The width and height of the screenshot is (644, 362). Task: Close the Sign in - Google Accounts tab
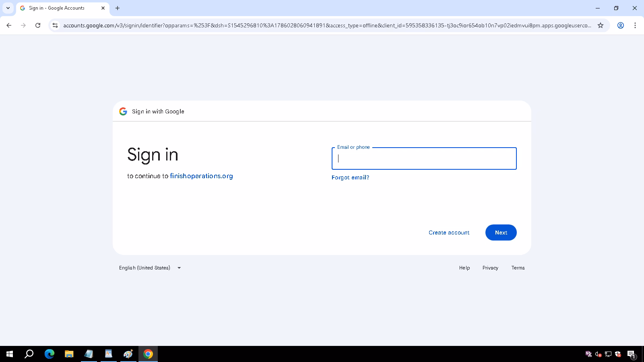103,8
